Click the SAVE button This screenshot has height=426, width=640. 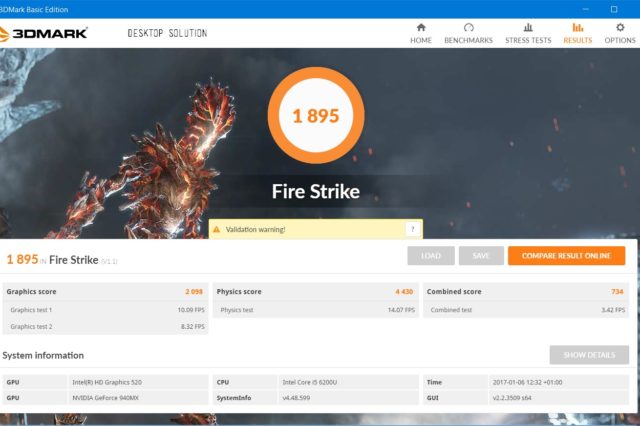(x=481, y=256)
